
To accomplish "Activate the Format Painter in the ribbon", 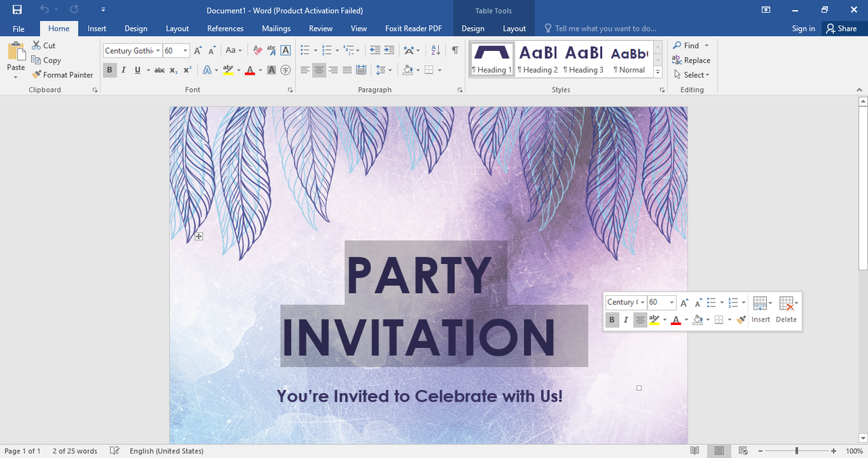I will tap(62, 75).
